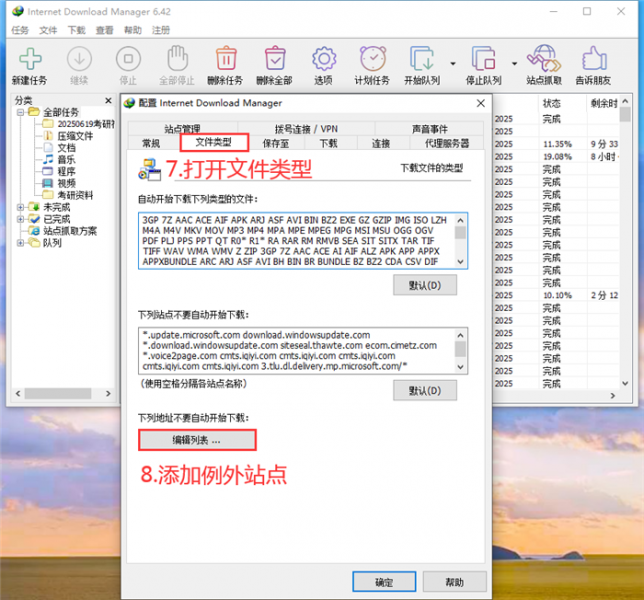This screenshot has height=600, width=644.
Task: Select the 压缩文件 category folder
Action: (x=74, y=136)
